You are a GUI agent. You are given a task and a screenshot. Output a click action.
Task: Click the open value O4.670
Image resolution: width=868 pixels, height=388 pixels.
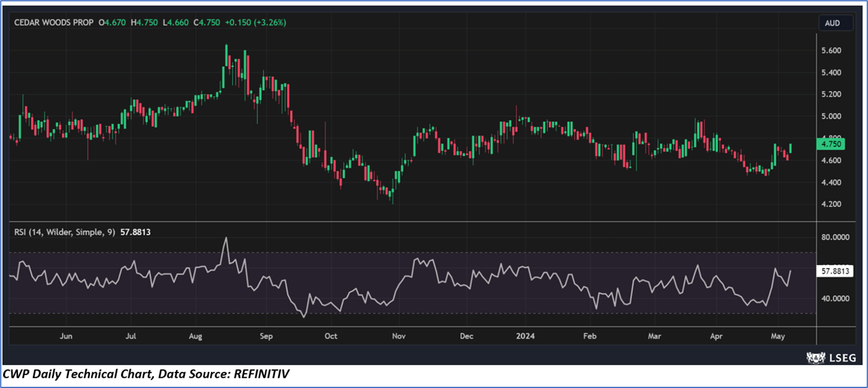point(113,22)
